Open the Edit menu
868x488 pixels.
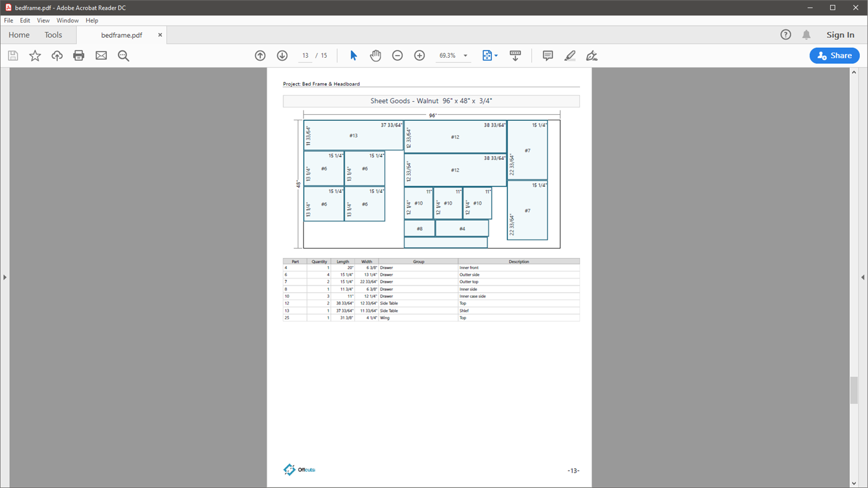(25, 20)
